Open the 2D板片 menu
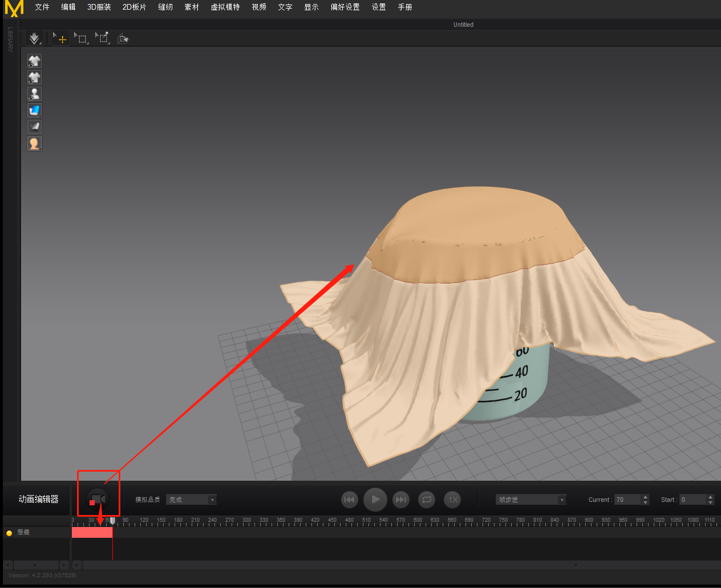721x588 pixels. point(134,7)
